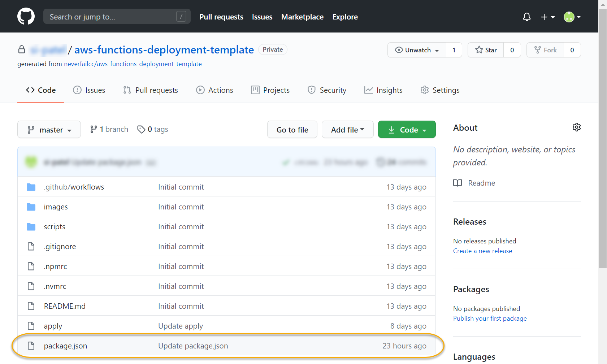Open the notifications bell

pyautogui.click(x=527, y=17)
